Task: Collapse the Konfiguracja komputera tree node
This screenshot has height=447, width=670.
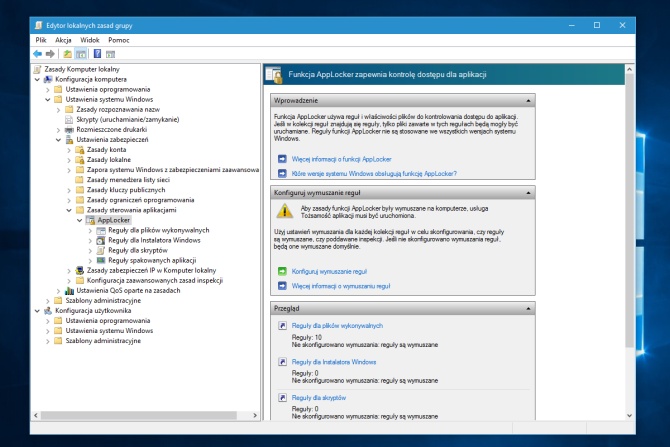Action: tap(37, 79)
